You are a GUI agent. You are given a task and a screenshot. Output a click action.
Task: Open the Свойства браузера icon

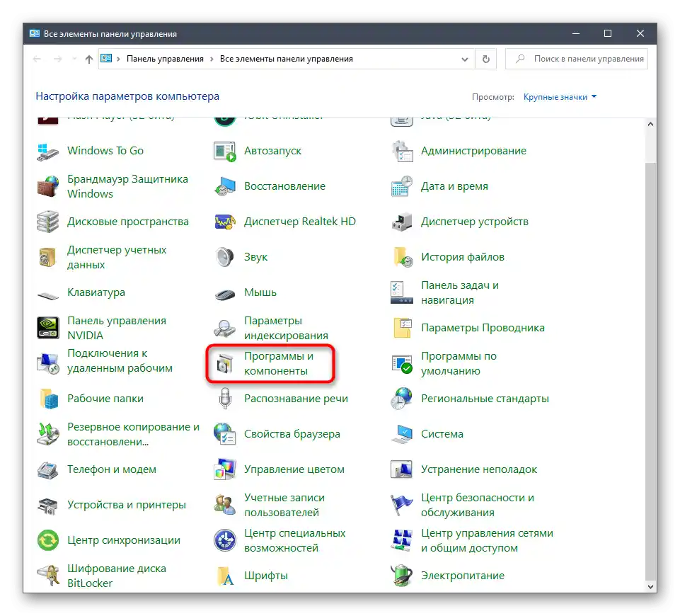pos(224,434)
